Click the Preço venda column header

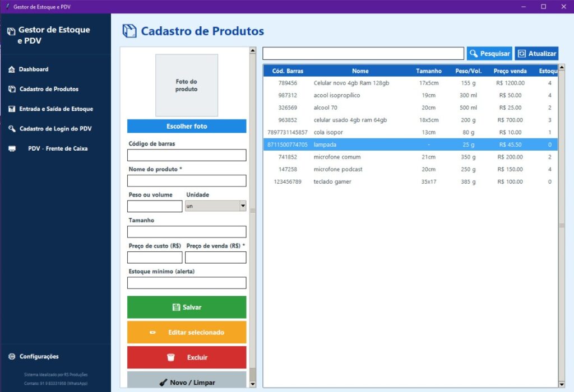tap(510, 71)
